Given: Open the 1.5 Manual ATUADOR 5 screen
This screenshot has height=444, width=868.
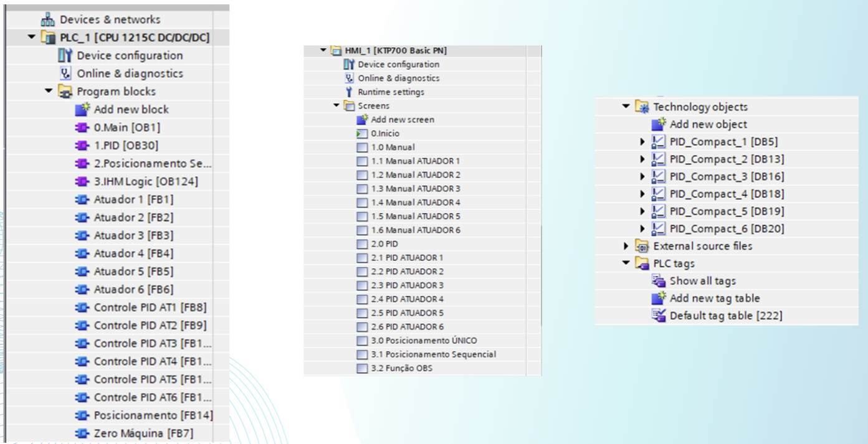Looking at the screenshot, I should pyautogui.click(x=416, y=217).
